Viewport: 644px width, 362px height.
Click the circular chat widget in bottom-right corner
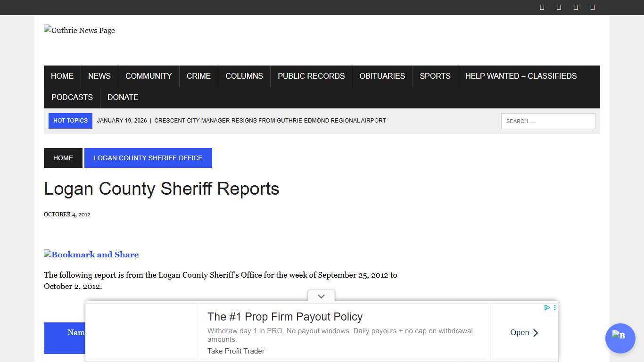coord(620,338)
